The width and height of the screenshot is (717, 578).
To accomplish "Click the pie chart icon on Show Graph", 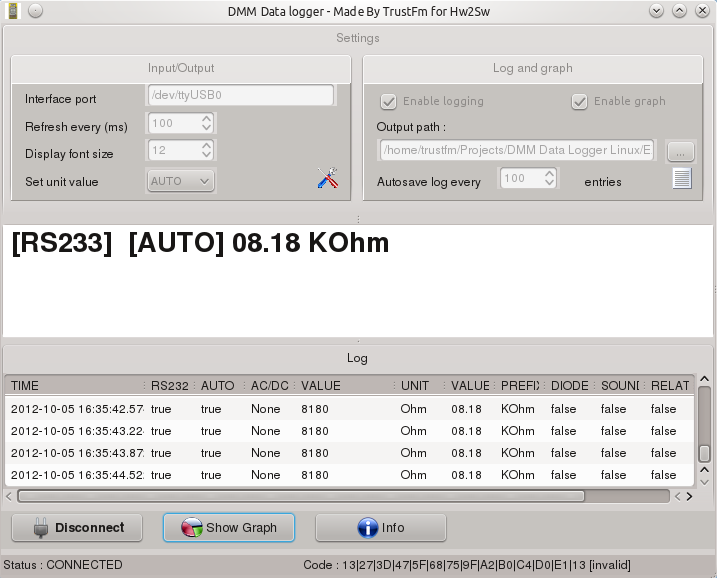I will point(192,528).
